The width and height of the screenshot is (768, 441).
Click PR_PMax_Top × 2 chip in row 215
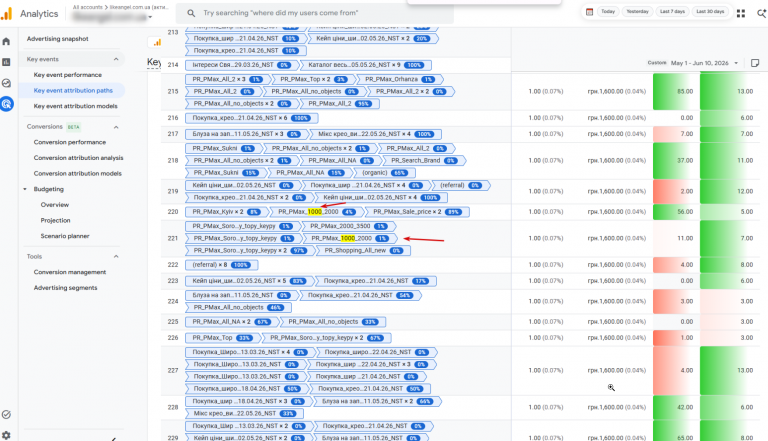pos(314,79)
